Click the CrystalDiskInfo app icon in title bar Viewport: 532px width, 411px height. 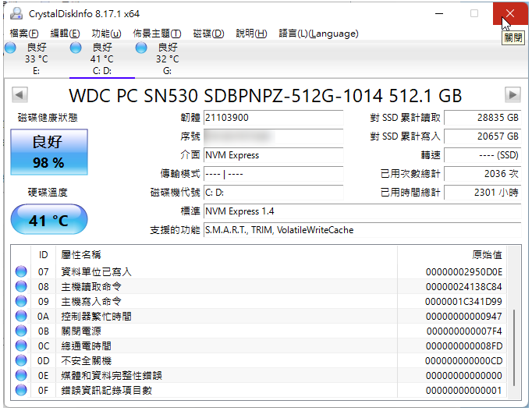[x=16, y=13]
